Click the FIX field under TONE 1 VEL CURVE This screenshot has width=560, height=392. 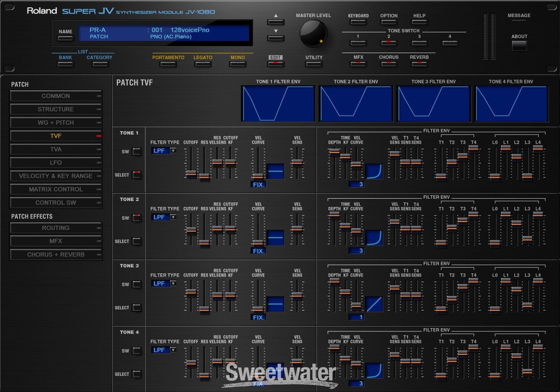click(x=258, y=184)
